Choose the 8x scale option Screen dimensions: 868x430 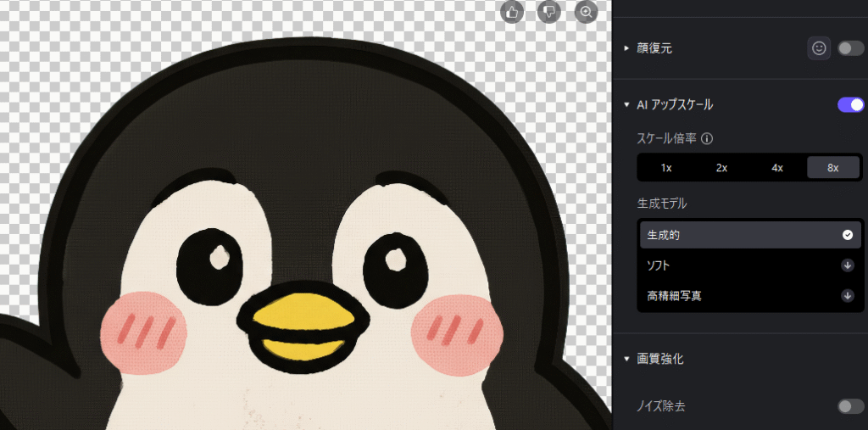tap(832, 168)
